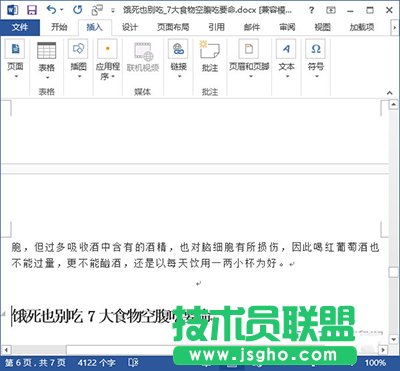Expand the 插图 dropdown arrow

[79, 77]
